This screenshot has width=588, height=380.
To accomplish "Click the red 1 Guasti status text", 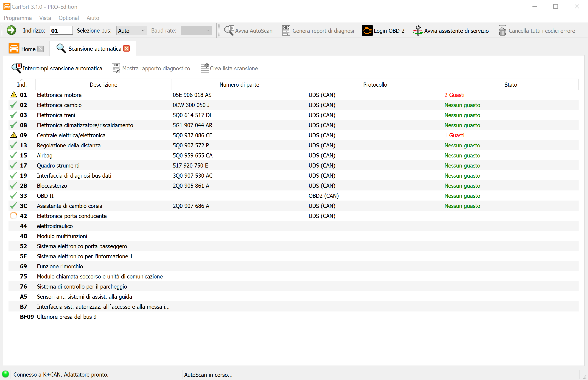I will pos(454,135).
